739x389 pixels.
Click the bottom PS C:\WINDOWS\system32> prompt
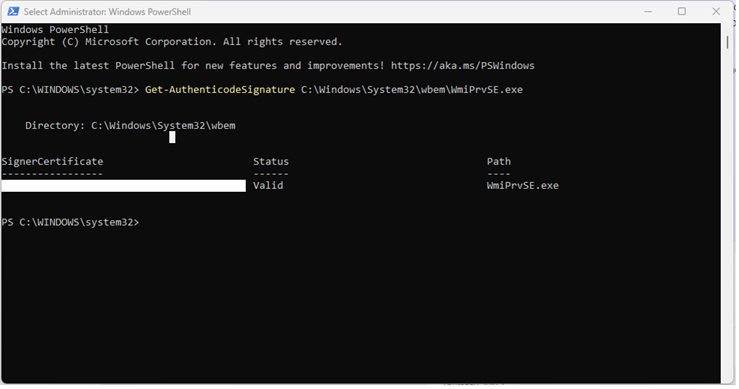pos(71,223)
